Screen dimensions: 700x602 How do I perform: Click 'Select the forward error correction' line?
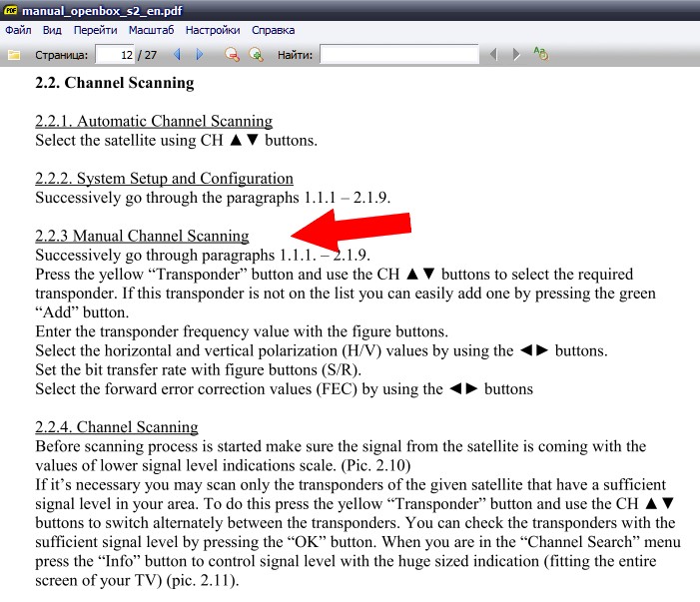(x=284, y=389)
